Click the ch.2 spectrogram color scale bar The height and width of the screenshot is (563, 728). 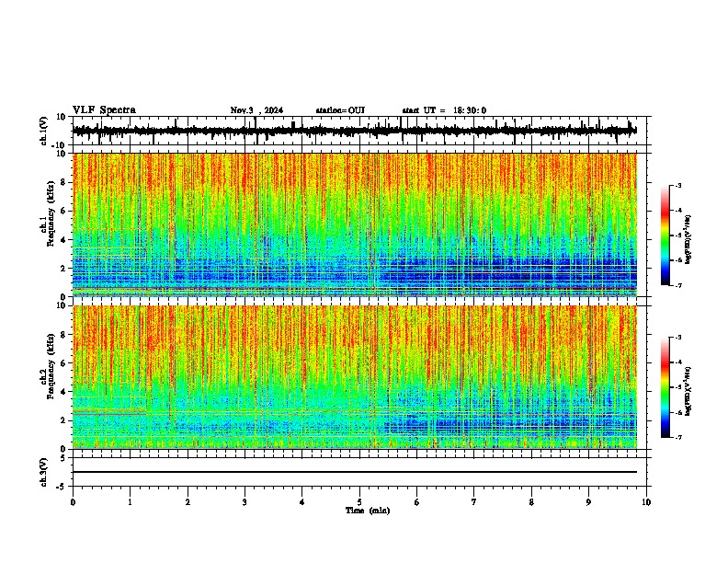coord(665,387)
